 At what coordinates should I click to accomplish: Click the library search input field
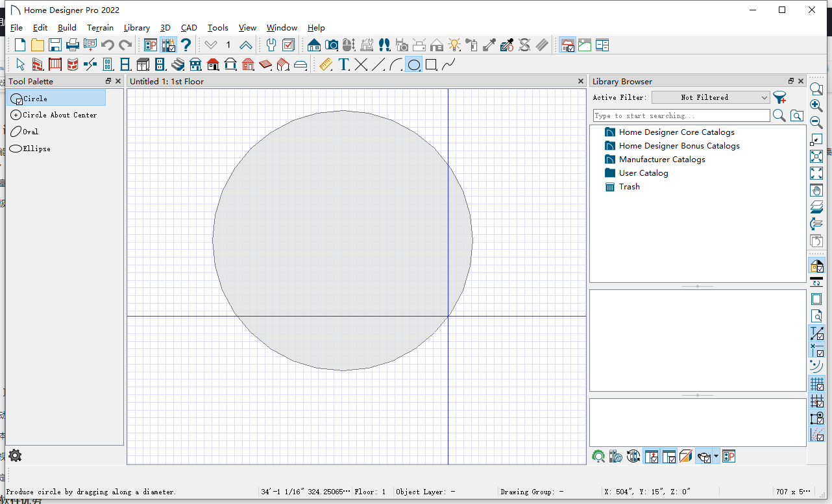(x=681, y=115)
